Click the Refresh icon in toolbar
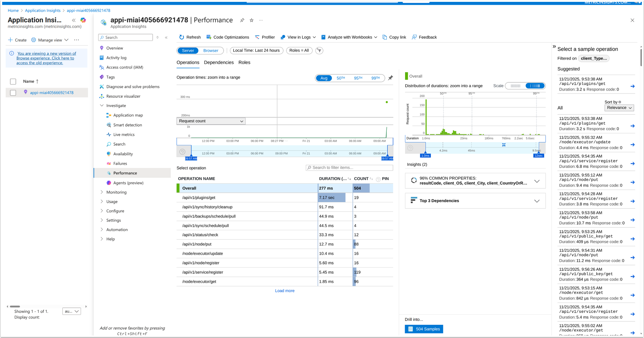 point(182,37)
